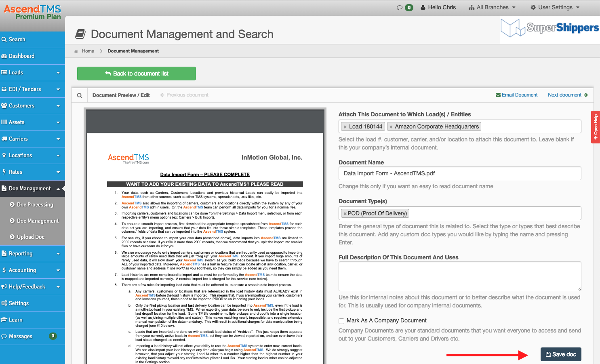Click the Reporting document icon
The image size is (600, 364).
(4, 253)
